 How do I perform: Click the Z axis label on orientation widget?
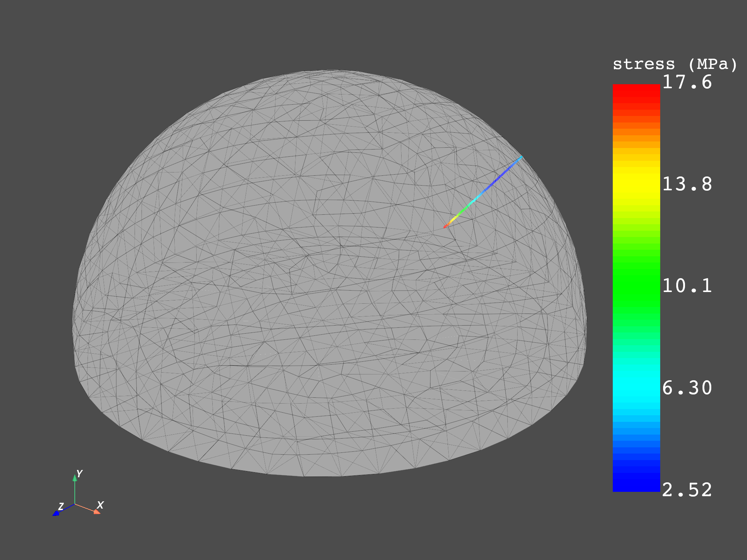(61, 506)
